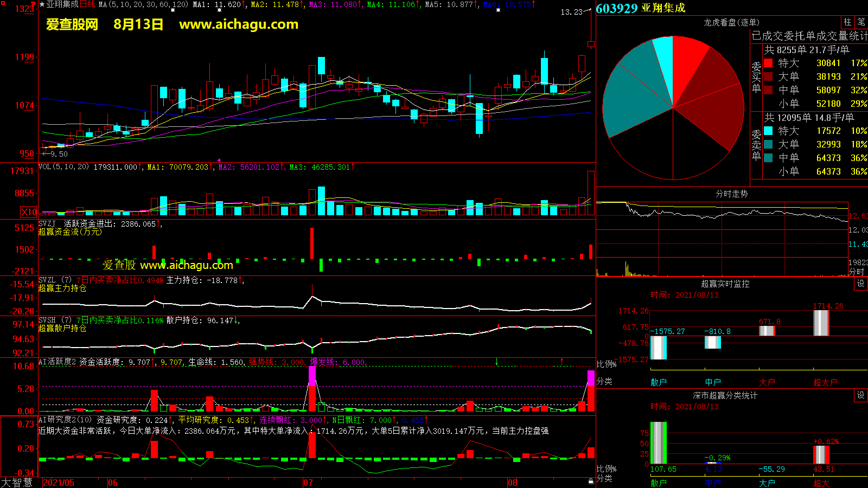The image size is (868, 488).
Task: Select the 日线 period label
Action: (x=87, y=4)
